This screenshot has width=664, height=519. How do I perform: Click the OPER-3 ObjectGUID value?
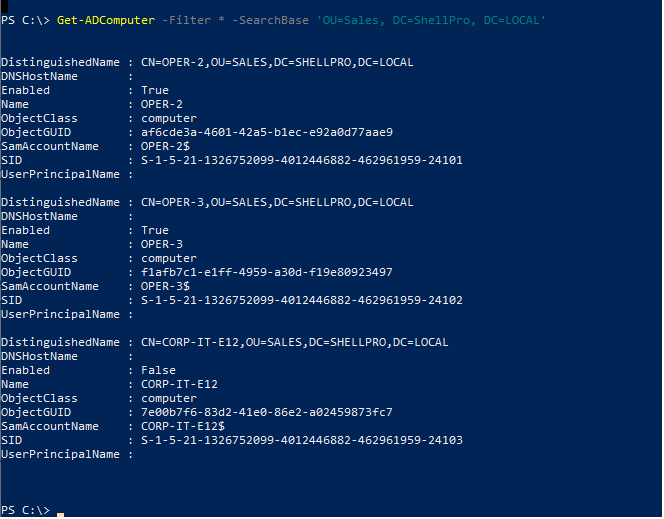click(267, 272)
